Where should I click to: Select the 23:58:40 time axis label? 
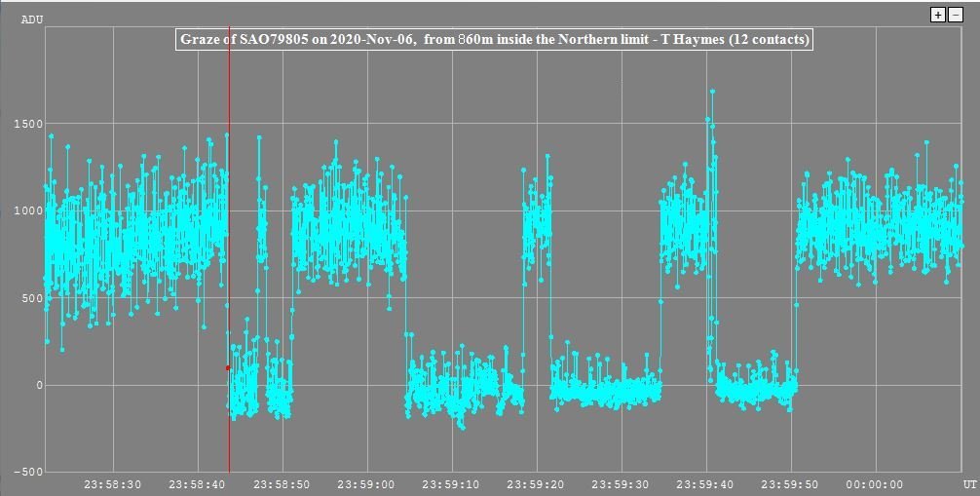(199, 484)
